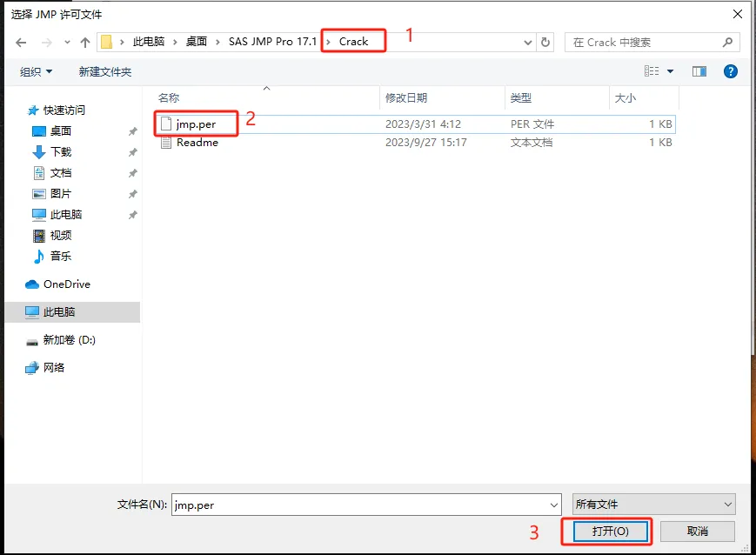756x555 pixels.
Task: Open pinned 此电脑 in quick access
Action: (x=66, y=214)
